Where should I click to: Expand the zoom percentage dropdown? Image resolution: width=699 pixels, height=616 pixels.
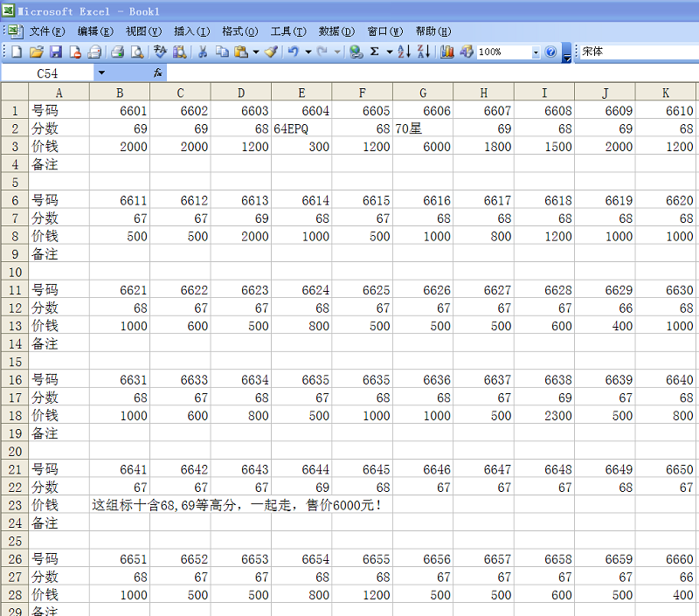click(536, 52)
